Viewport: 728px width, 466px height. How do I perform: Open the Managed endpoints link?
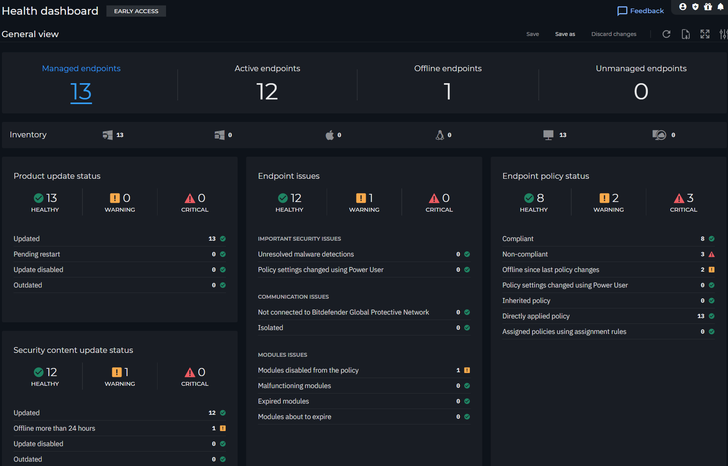pos(81,68)
